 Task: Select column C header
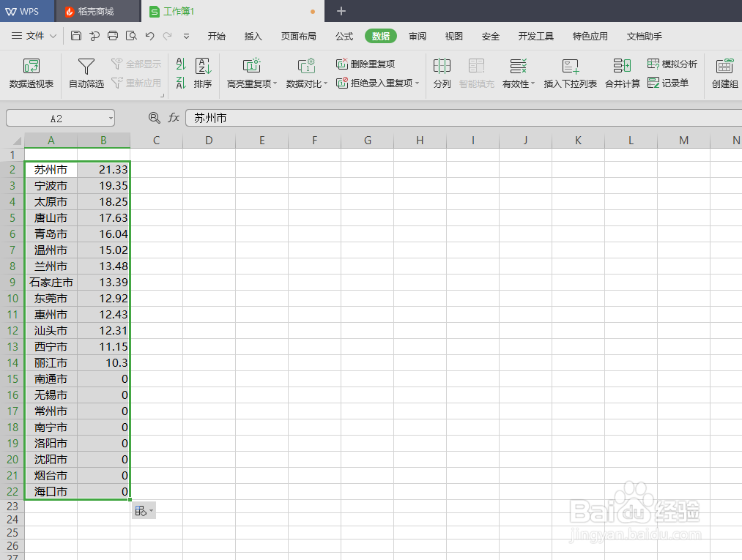156,141
